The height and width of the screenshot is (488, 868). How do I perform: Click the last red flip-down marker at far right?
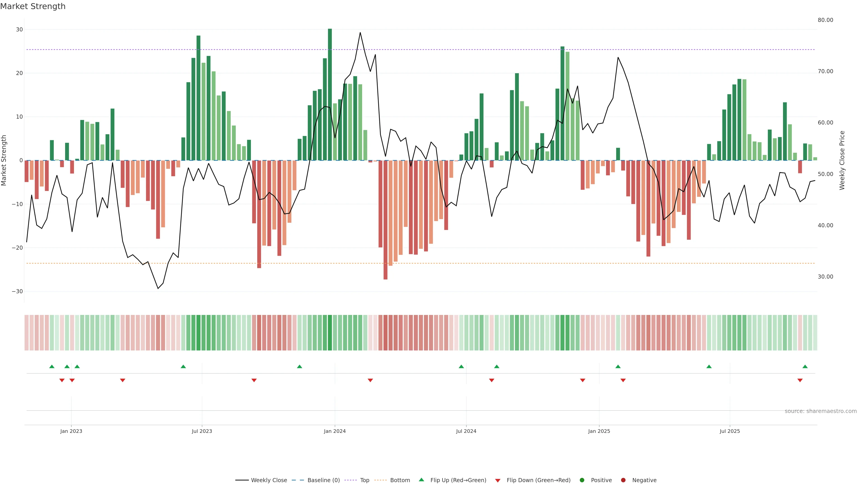(800, 380)
